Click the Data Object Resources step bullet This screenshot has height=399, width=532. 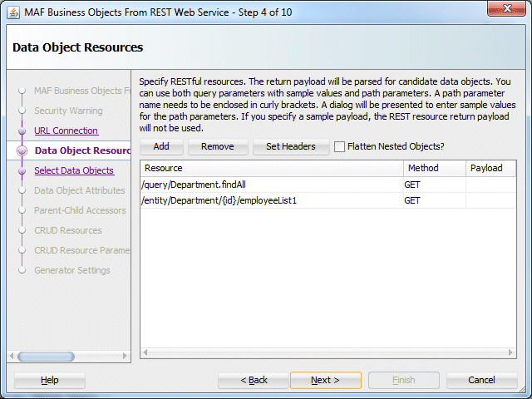[22, 150]
